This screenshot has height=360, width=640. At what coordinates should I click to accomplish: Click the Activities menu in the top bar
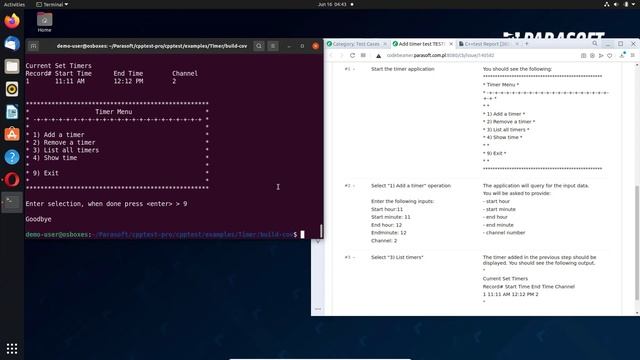(14, 4)
